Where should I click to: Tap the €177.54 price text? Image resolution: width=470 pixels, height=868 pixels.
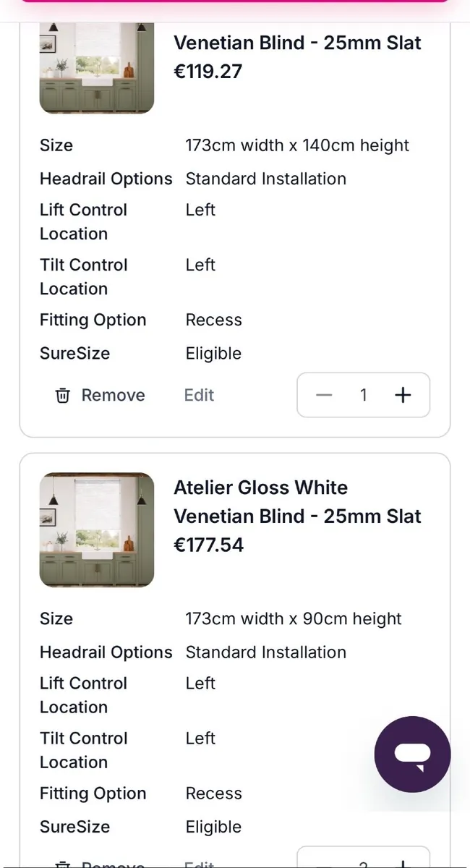click(209, 545)
